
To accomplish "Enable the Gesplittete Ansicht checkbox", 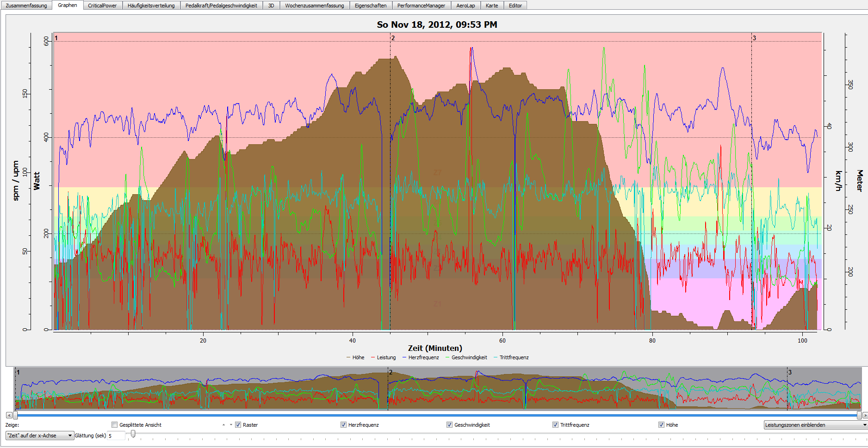I will (x=115, y=425).
